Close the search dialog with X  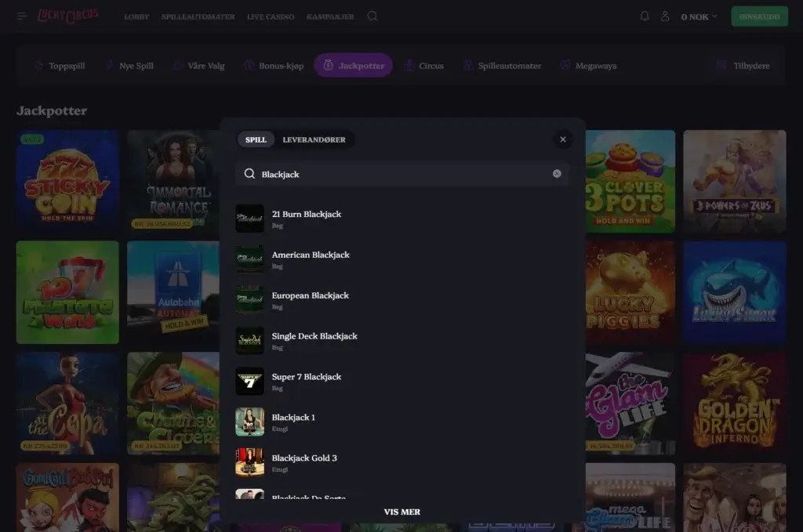563,139
